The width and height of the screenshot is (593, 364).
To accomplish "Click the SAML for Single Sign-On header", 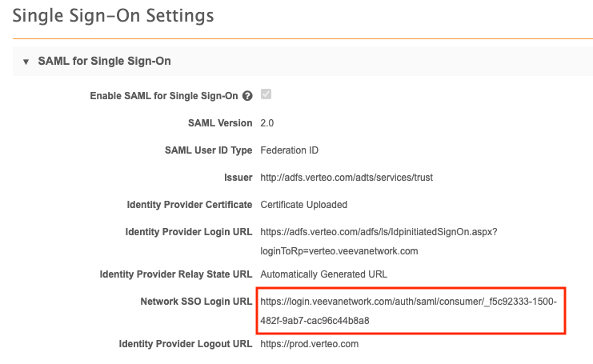I will [x=104, y=61].
